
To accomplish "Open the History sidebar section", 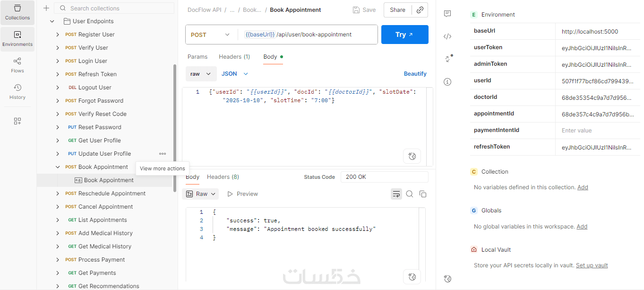I will (17, 92).
